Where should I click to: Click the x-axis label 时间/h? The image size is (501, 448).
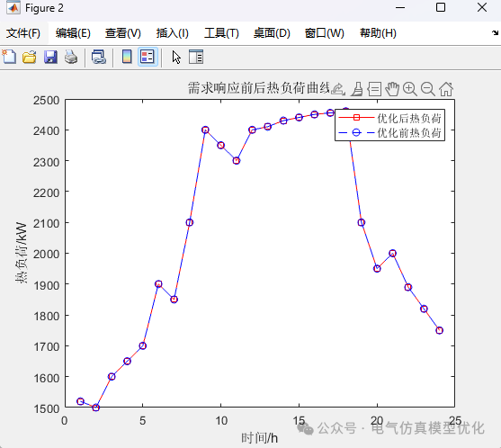(x=259, y=438)
